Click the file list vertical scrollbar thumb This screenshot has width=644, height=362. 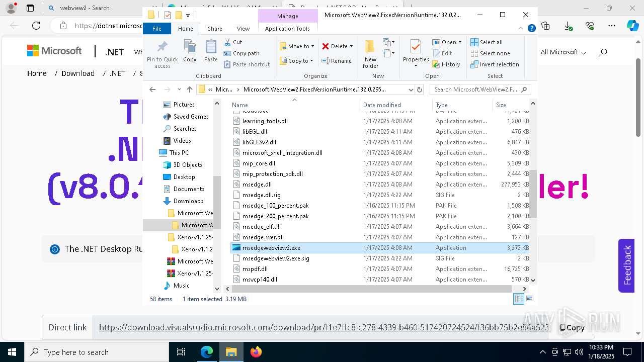tap(533, 194)
